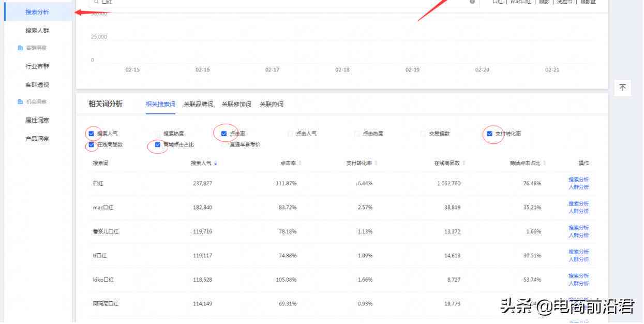Click 搜索分析 link for mac口红 row
The height and width of the screenshot is (324, 644).
coord(579,204)
